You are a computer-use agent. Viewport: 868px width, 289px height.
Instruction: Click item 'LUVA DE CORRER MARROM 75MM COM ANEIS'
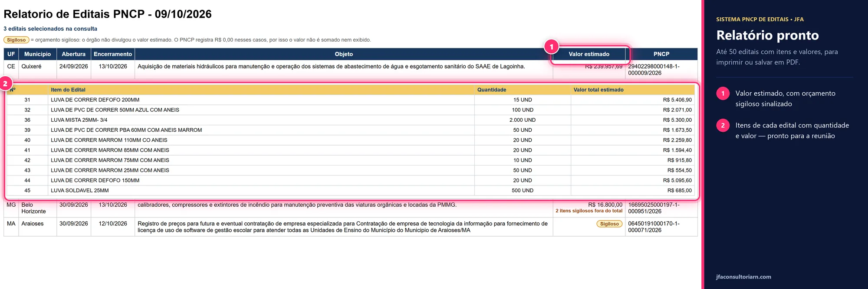110,160
